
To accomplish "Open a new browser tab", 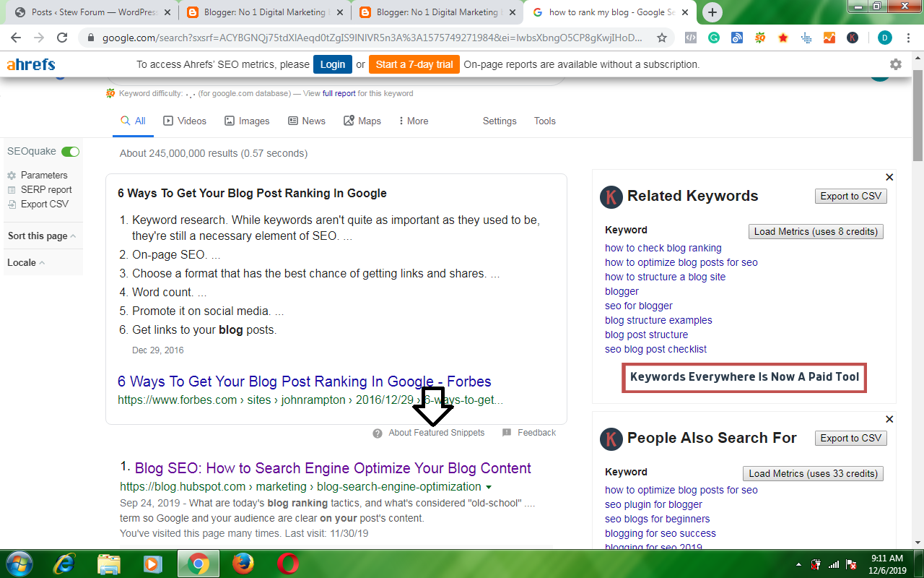I will (712, 12).
